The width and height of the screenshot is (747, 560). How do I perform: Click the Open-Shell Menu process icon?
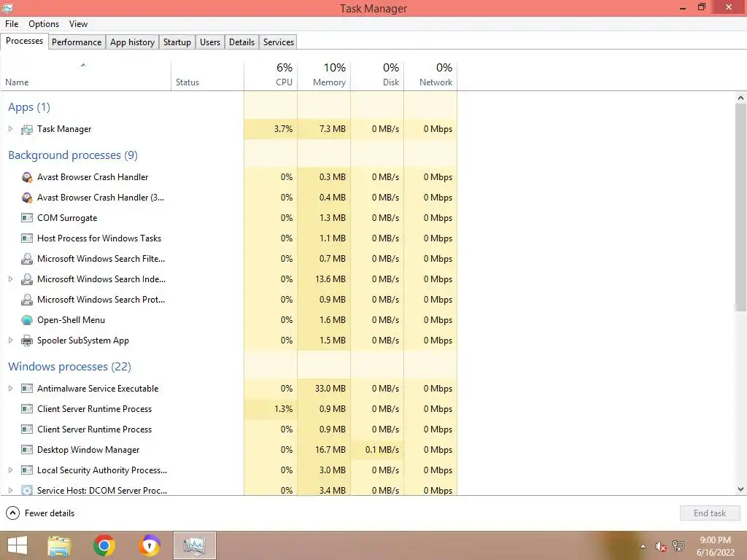click(x=27, y=320)
